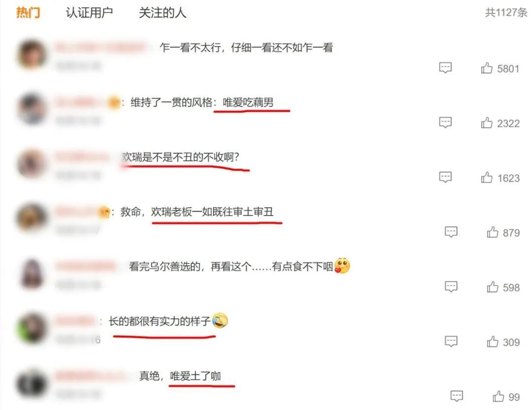Open replies on the 审土审丑 comment

[x=451, y=232]
